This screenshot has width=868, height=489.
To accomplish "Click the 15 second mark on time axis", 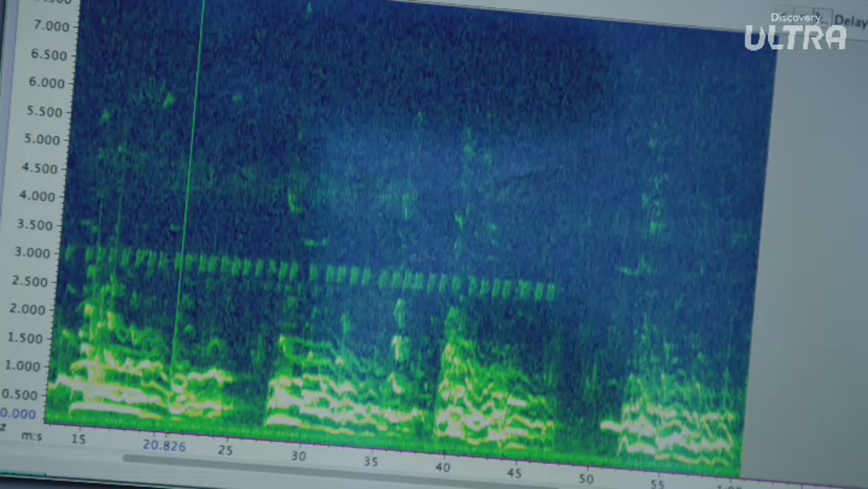I will (79, 439).
